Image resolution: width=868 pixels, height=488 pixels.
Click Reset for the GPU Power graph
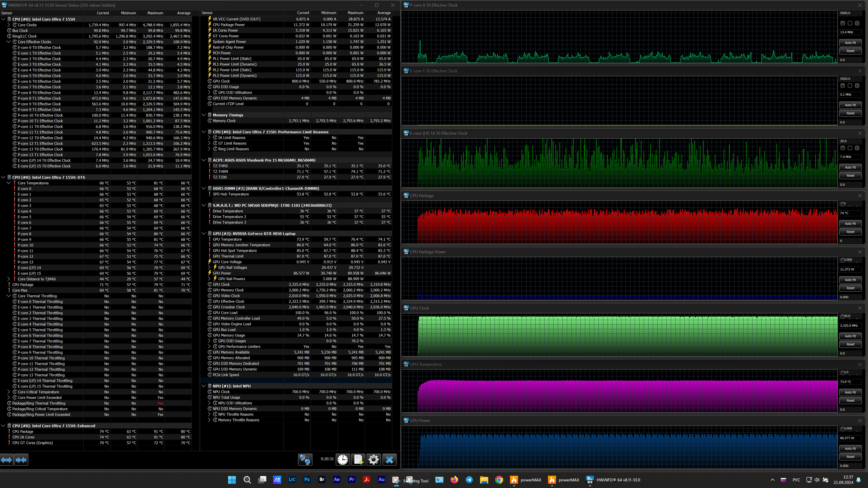click(x=850, y=457)
